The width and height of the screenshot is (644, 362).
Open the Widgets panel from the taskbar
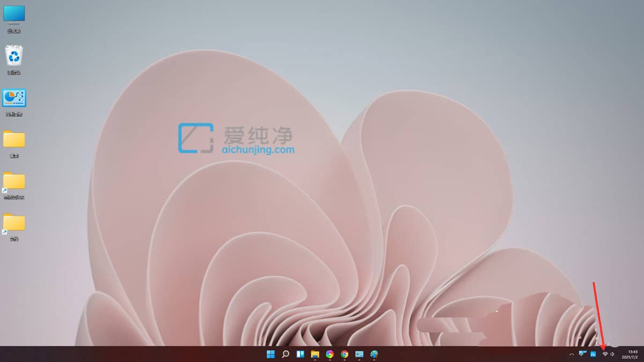tap(300, 354)
